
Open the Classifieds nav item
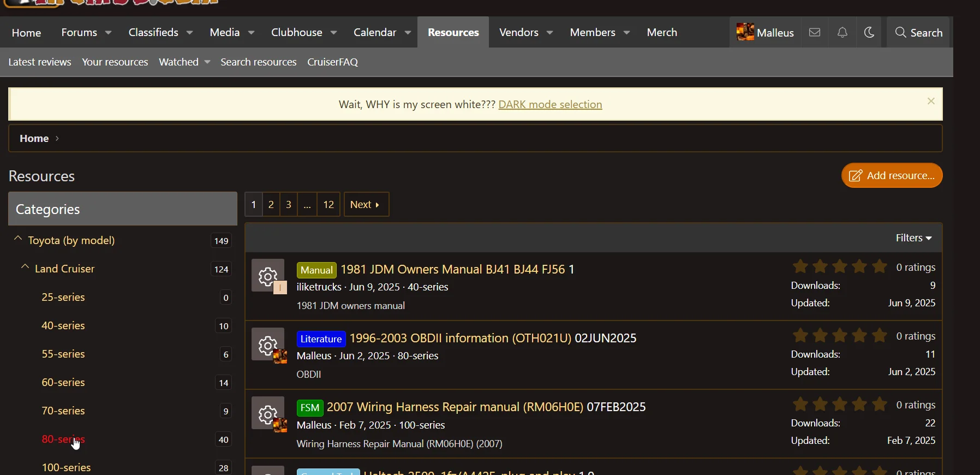click(x=153, y=33)
